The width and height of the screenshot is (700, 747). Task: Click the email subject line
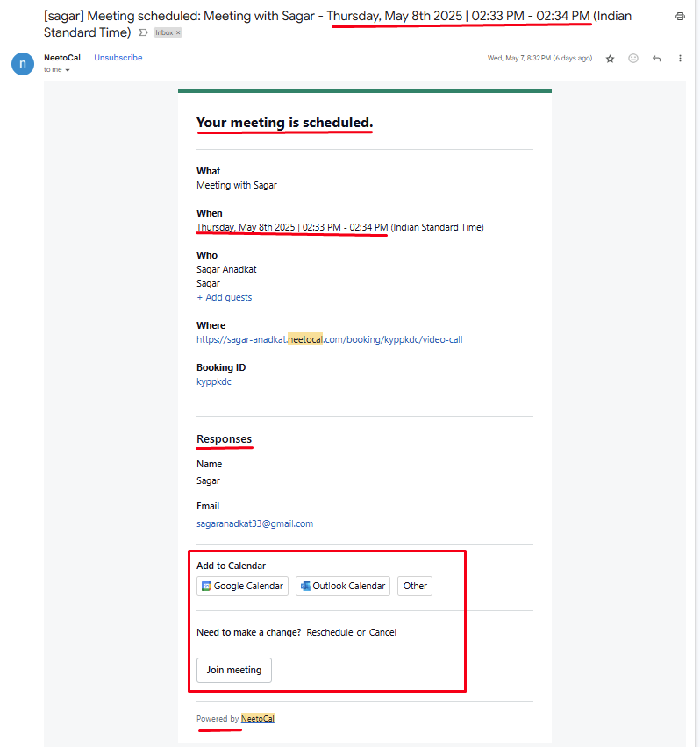click(x=338, y=24)
